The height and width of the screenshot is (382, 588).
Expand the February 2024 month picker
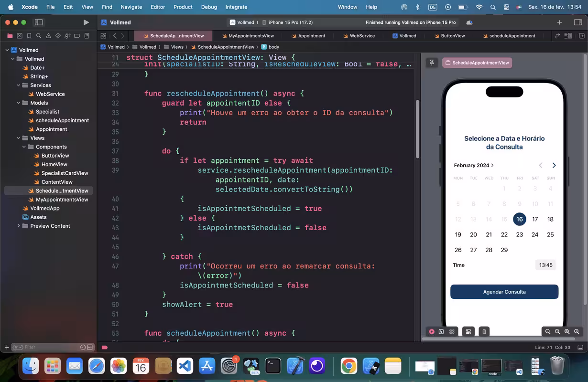[x=474, y=165]
